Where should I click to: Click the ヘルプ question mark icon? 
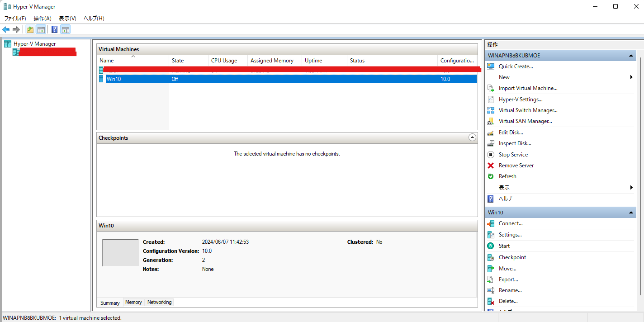click(x=491, y=199)
